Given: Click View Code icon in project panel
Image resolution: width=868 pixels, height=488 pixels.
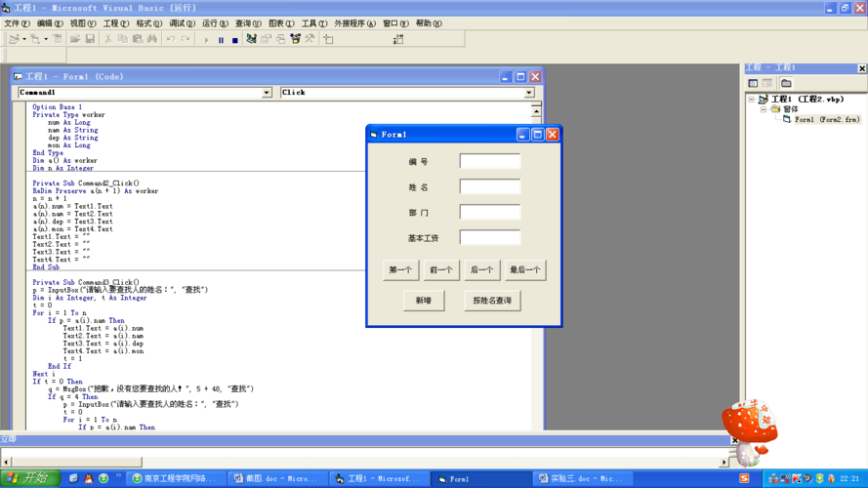Looking at the screenshot, I should (753, 84).
